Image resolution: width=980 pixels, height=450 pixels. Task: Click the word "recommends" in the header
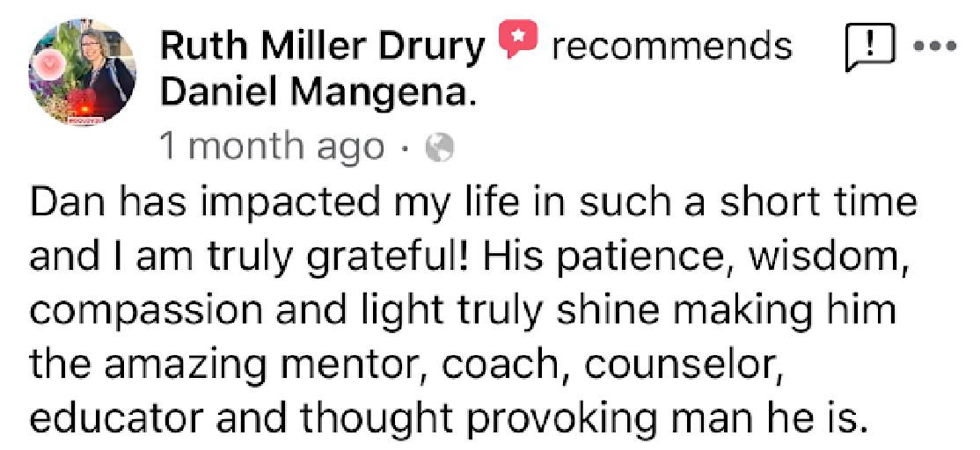point(671,46)
